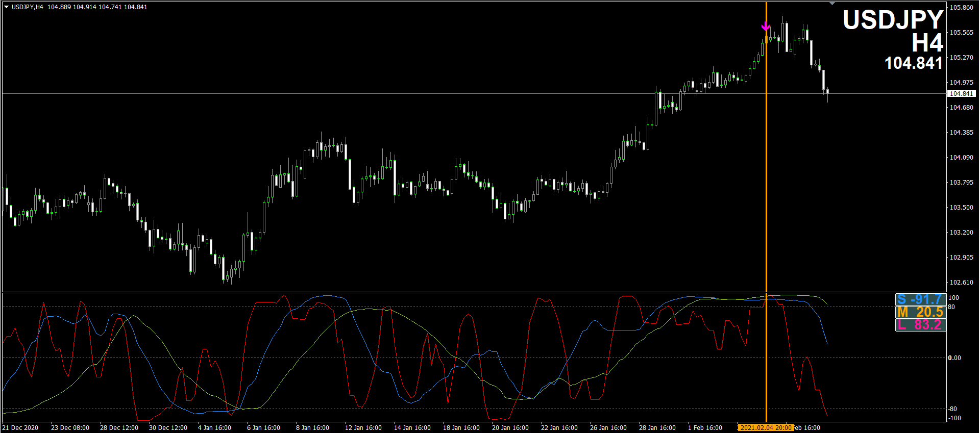Click the large H4 timeframe text
This screenshot has width=980, height=433.
(927, 43)
